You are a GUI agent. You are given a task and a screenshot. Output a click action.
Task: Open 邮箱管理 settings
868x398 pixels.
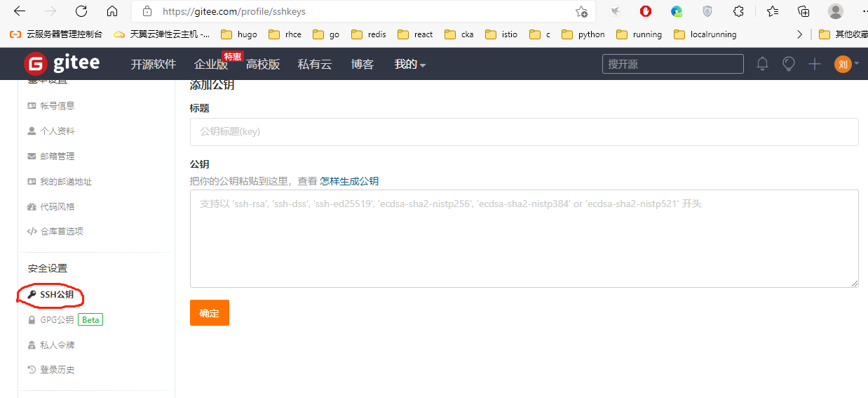pos(50,157)
